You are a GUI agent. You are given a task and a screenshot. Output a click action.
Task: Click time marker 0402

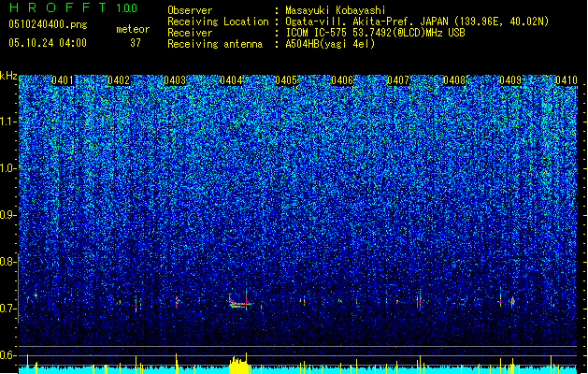click(119, 80)
